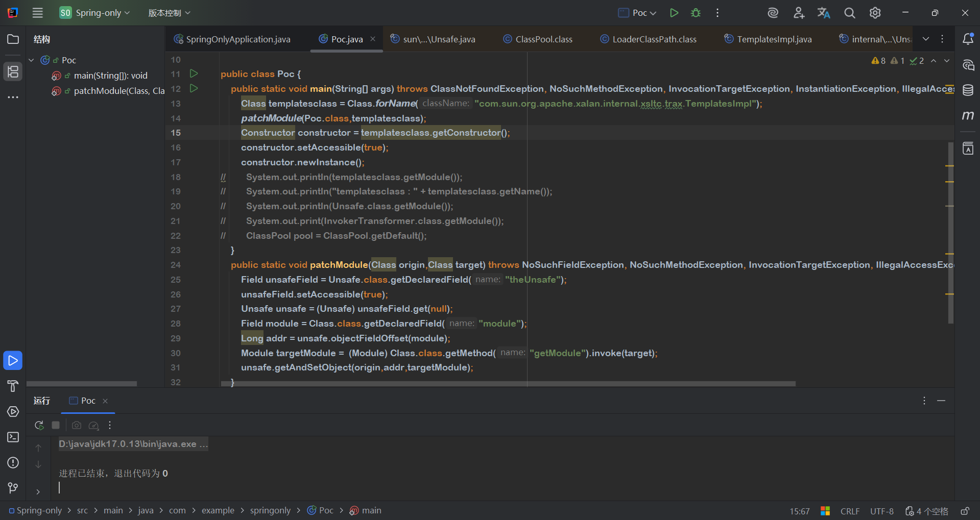Open Search Everywhere magnifier
The width and height of the screenshot is (980, 520).
pyautogui.click(x=850, y=13)
